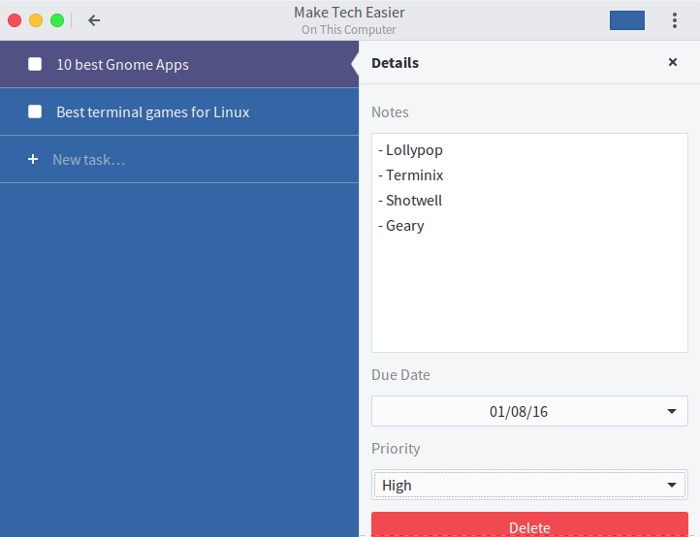Click the '- Shotwell' note line
The image size is (700, 537).
tap(410, 200)
